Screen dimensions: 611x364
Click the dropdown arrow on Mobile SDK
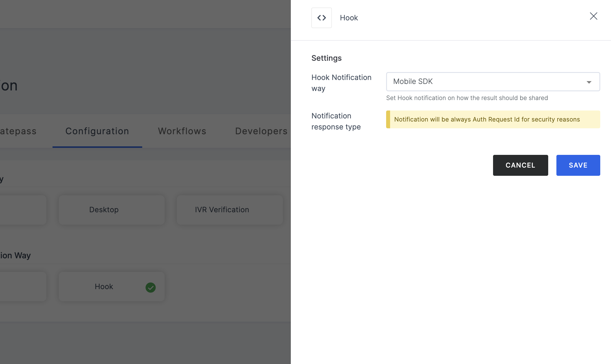[588, 81]
